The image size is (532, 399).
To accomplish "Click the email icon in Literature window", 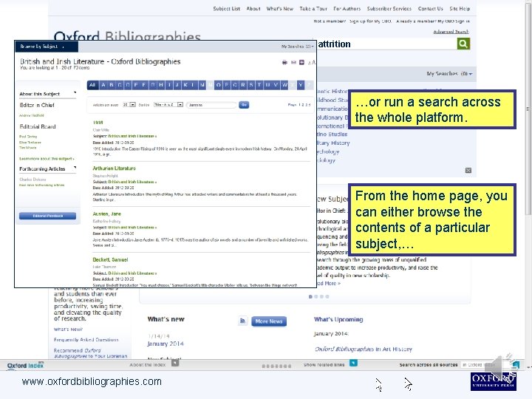I will 293,62.
